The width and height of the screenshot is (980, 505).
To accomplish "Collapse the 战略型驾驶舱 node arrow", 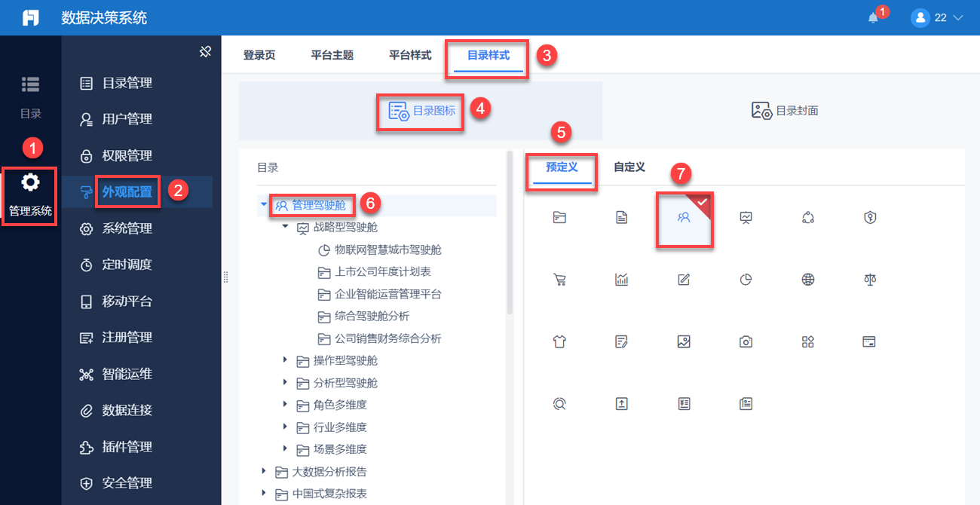I will click(286, 226).
